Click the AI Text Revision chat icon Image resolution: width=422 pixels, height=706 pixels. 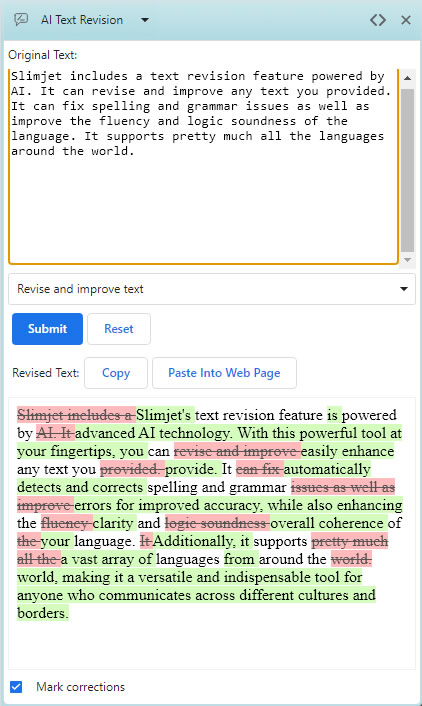tap(21, 19)
